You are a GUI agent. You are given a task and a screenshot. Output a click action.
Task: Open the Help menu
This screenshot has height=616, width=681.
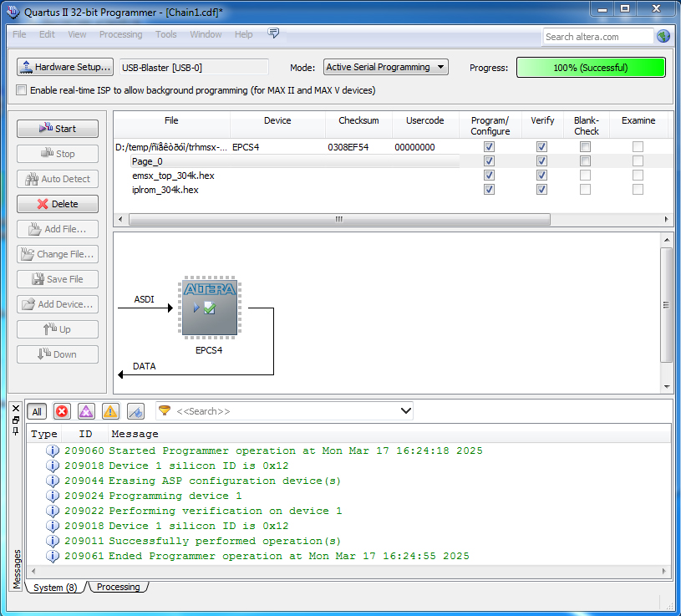244,34
